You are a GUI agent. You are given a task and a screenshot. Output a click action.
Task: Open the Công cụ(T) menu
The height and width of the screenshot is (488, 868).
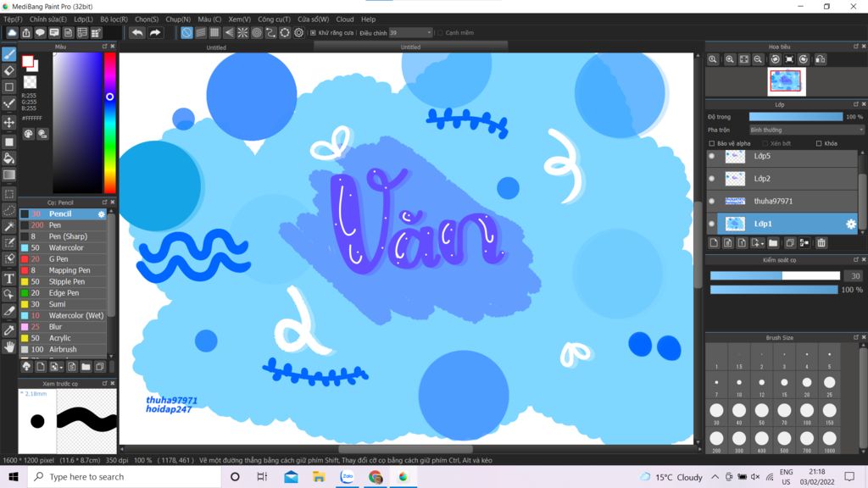pyautogui.click(x=274, y=19)
